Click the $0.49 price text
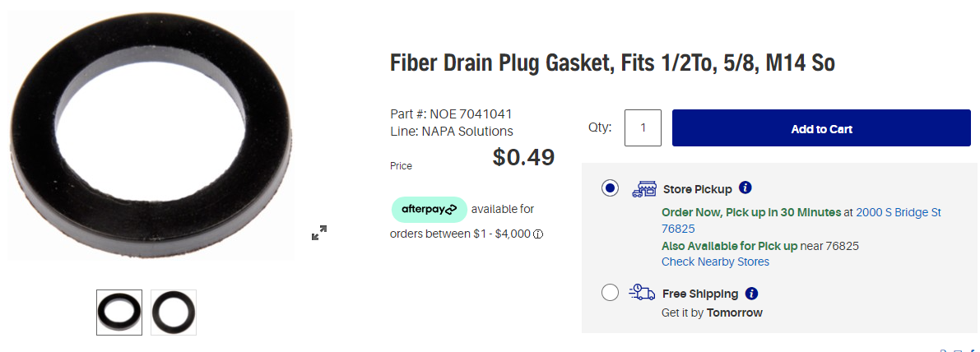Image resolution: width=980 pixels, height=352 pixels. [523, 157]
